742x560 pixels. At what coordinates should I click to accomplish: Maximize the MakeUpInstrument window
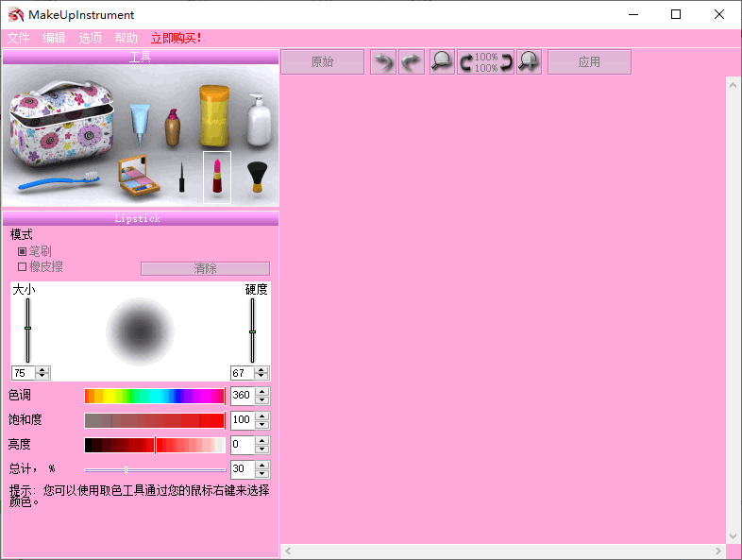click(x=676, y=15)
